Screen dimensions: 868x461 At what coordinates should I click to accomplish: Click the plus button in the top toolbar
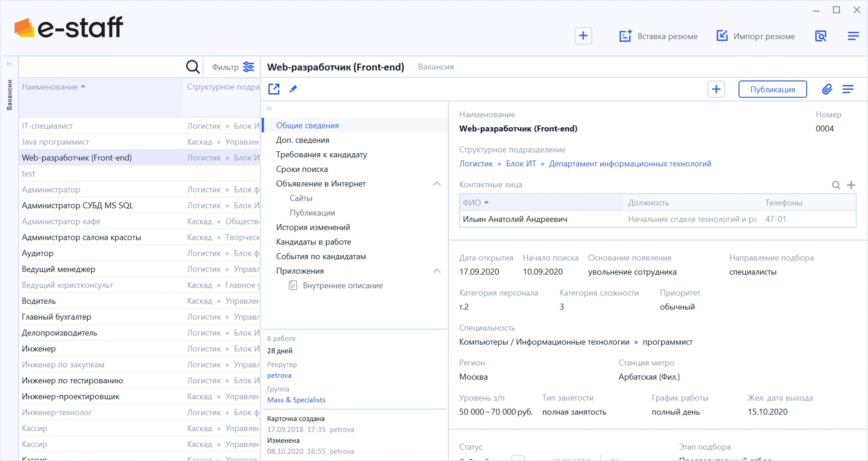click(583, 35)
